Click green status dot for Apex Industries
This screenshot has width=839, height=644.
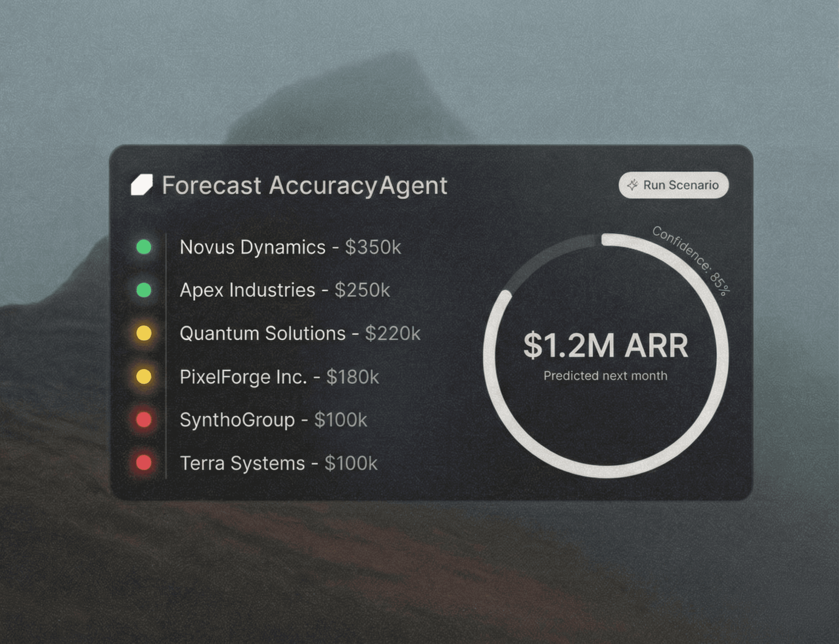pos(144,290)
